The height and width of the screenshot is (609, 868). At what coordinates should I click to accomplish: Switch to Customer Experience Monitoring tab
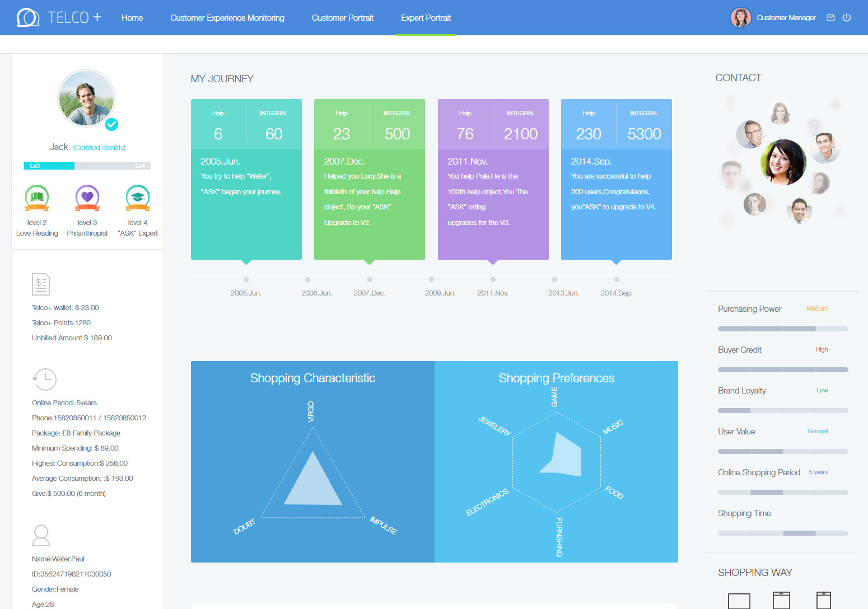point(227,18)
